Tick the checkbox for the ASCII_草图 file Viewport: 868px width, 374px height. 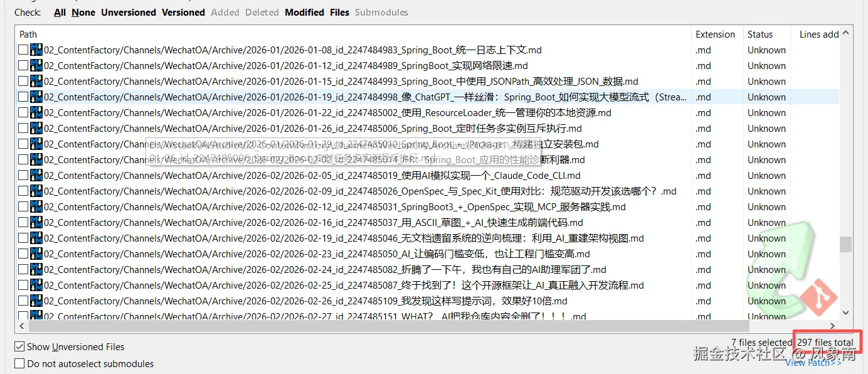point(23,223)
